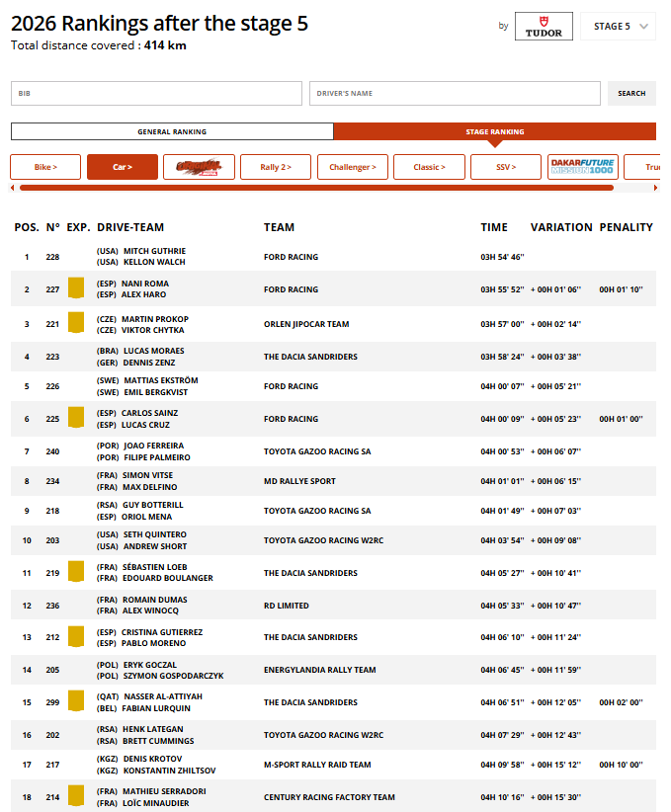This screenshot has width=671, height=812.
Task: Click yellow marker beside Mathieu Serradori
Action: [x=76, y=796]
